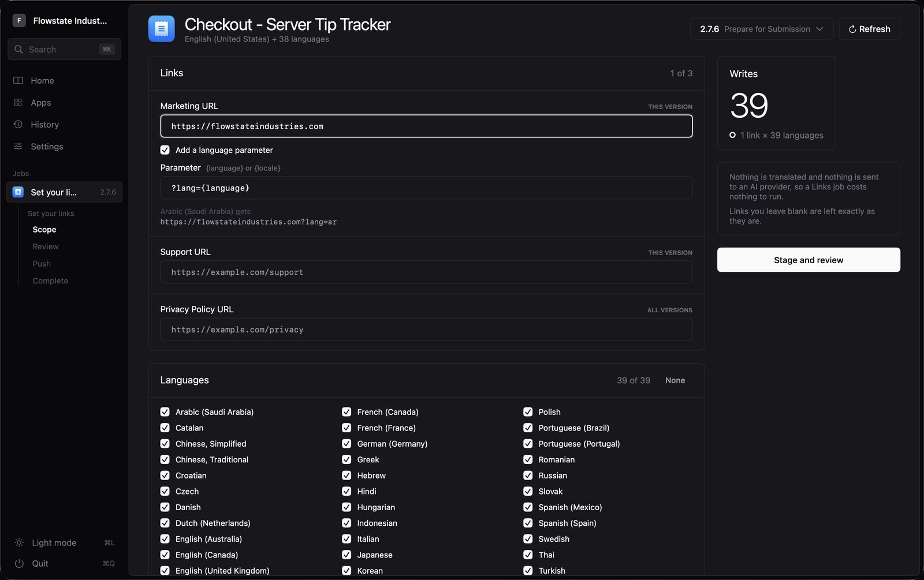Click the Quit power icon

tap(19, 563)
